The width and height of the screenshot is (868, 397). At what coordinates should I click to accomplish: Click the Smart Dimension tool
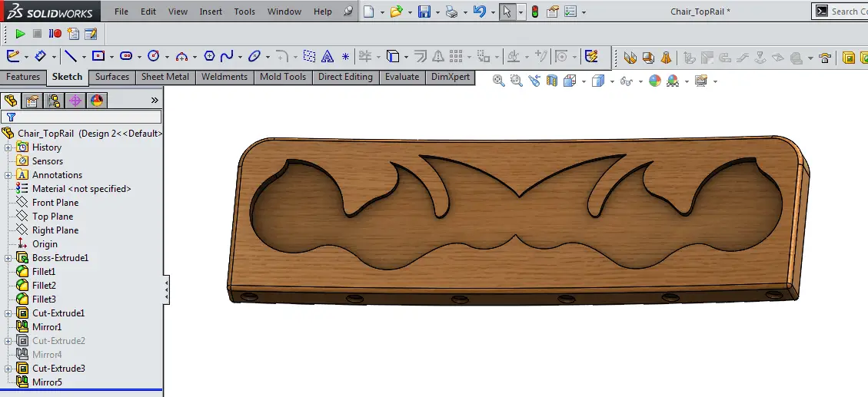(x=40, y=56)
